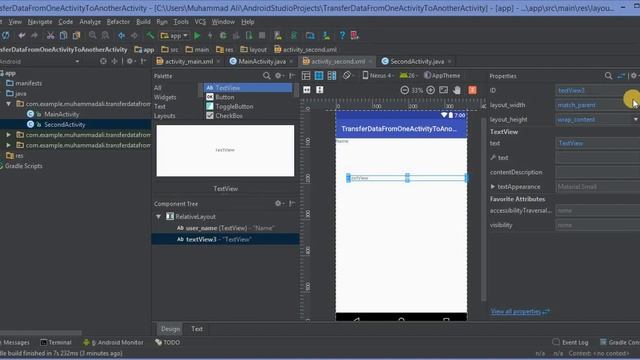This screenshot has width=640, height=360.
Task: Select user_name TextView in Component Tree
Action: [x=225, y=228]
